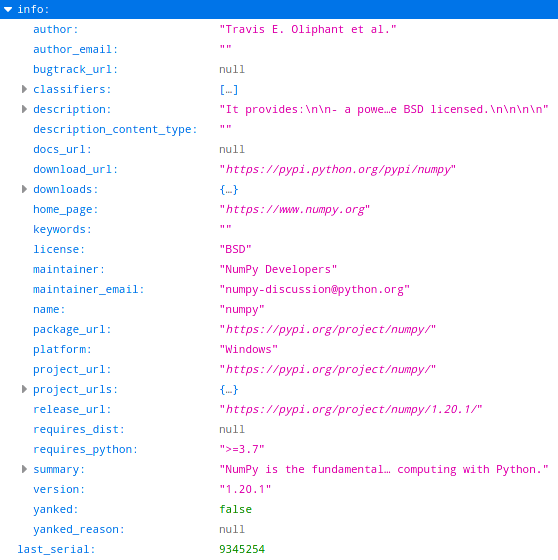Click the "NumPy Developers" value

[278, 269]
